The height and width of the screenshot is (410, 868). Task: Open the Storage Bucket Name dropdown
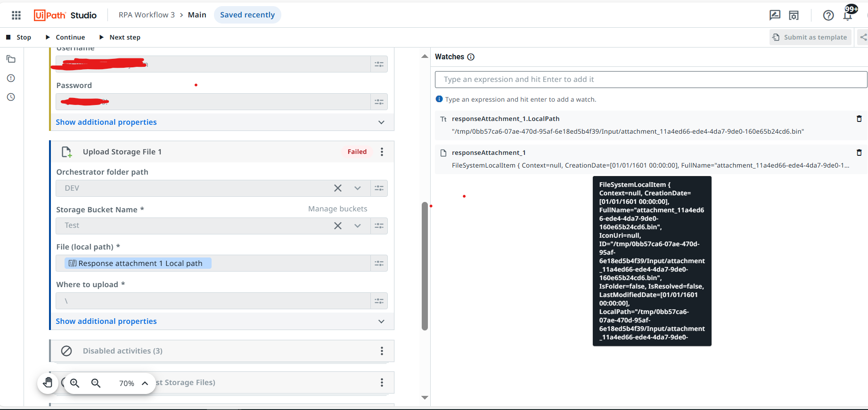point(358,226)
